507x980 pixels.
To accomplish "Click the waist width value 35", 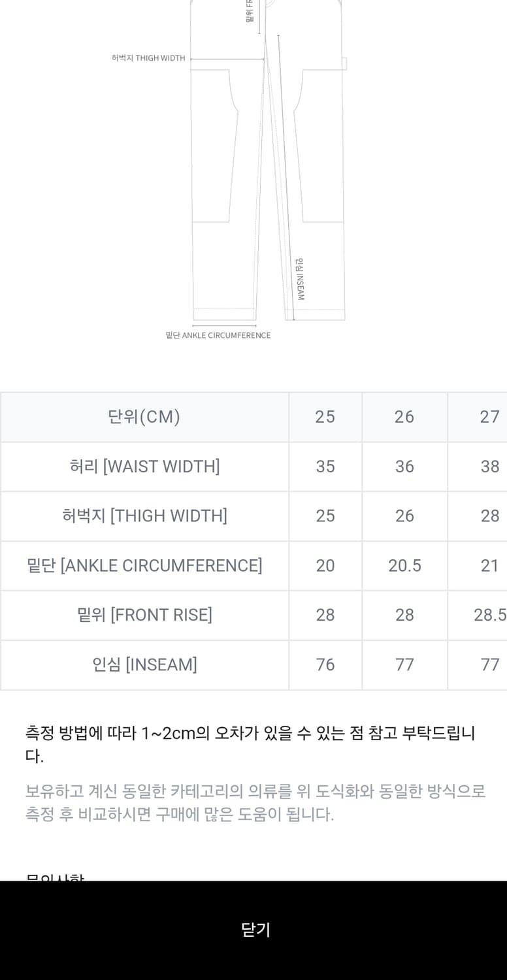I will [325, 466].
